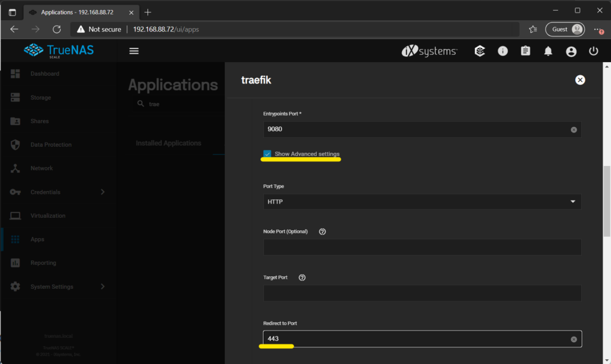Click the Reporting chart icon
The image size is (611, 364).
tap(15, 263)
